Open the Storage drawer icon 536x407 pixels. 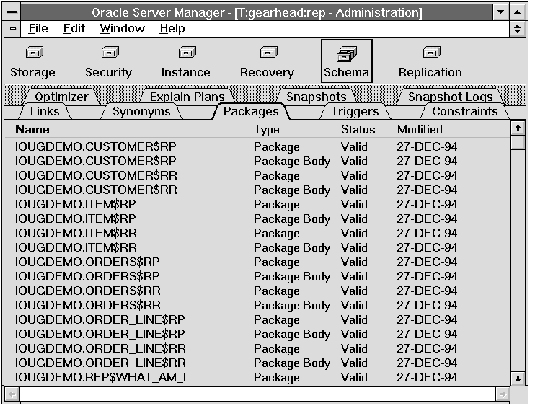pyautogui.click(x=34, y=53)
